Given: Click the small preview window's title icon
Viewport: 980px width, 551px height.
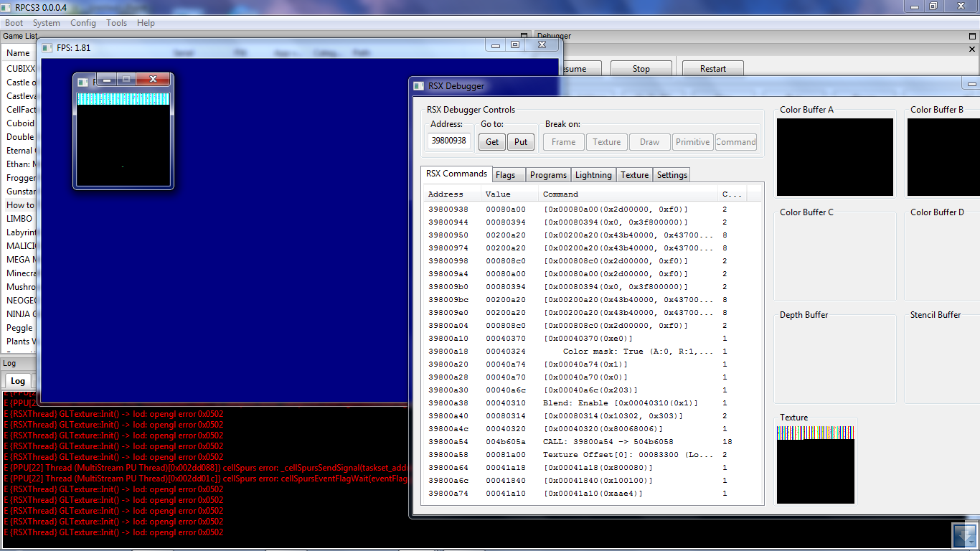Looking at the screenshot, I should [83, 82].
